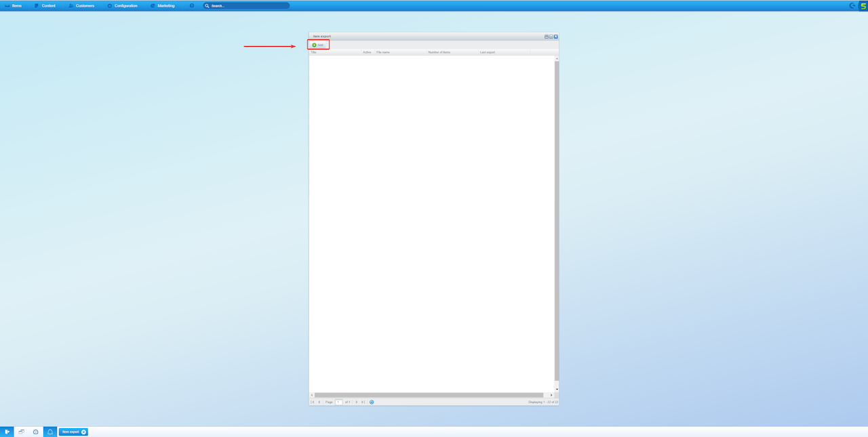
Task: Sort by the Title column header
Action: point(335,52)
